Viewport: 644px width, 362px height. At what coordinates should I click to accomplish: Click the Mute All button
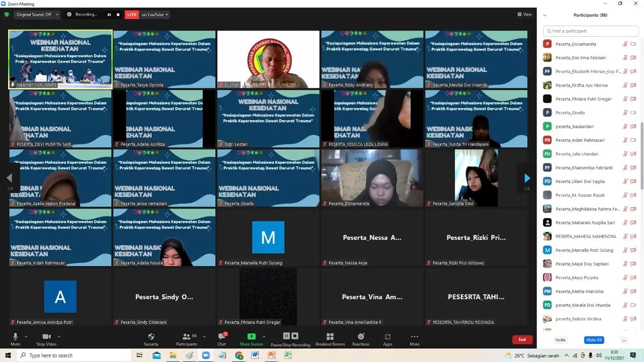[x=594, y=340]
